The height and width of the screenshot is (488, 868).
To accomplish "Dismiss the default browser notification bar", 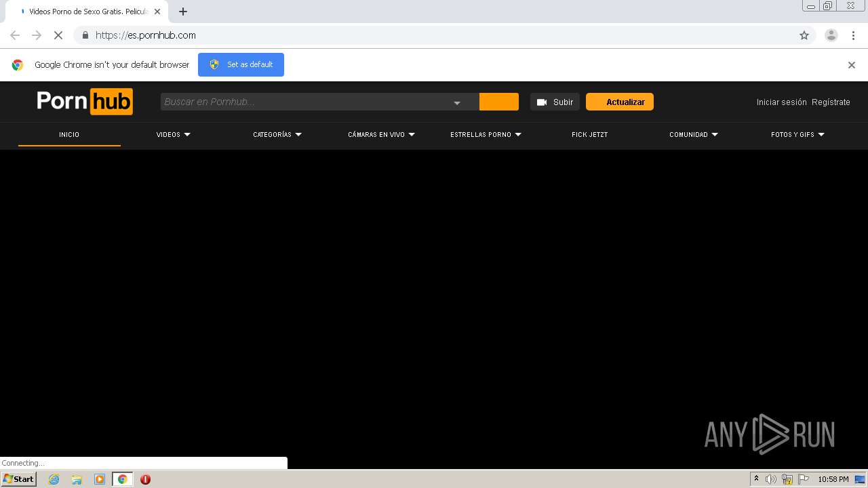I will (x=852, y=65).
